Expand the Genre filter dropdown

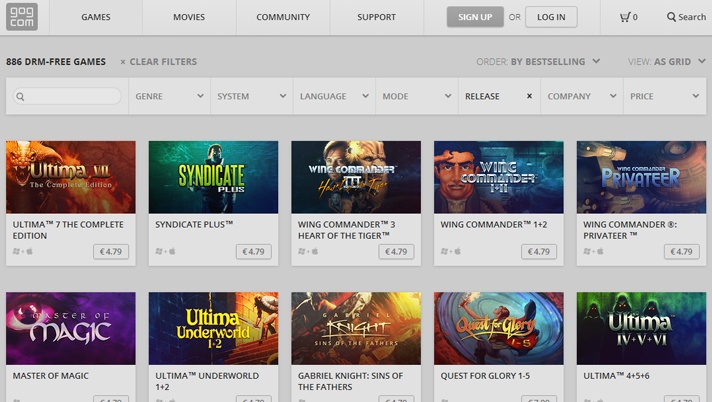pos(169,96)
